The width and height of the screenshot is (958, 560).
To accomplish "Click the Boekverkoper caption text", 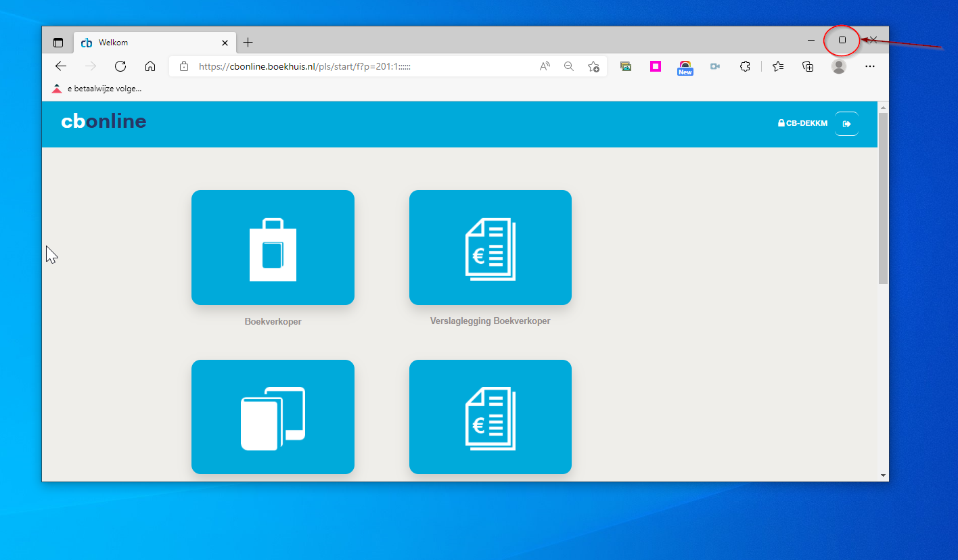I will 273,322.
